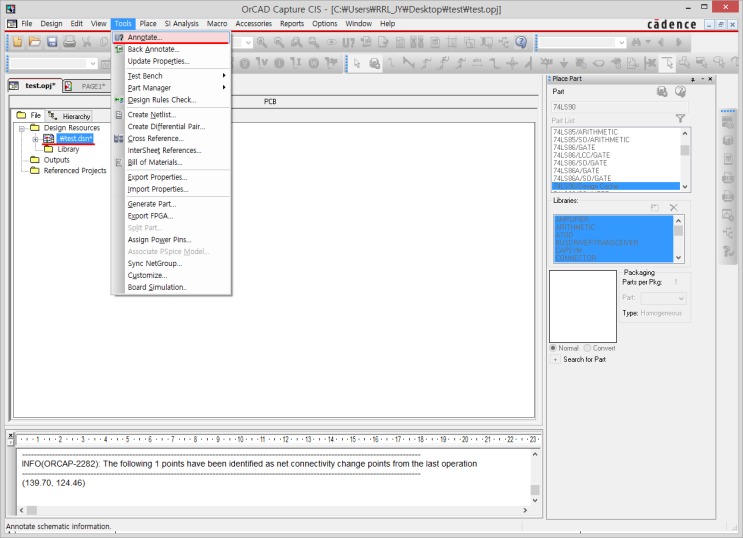This screenshot has width=743, height=538.
Task: Select the Library folder in tree
Action: (x=68, y=149)
